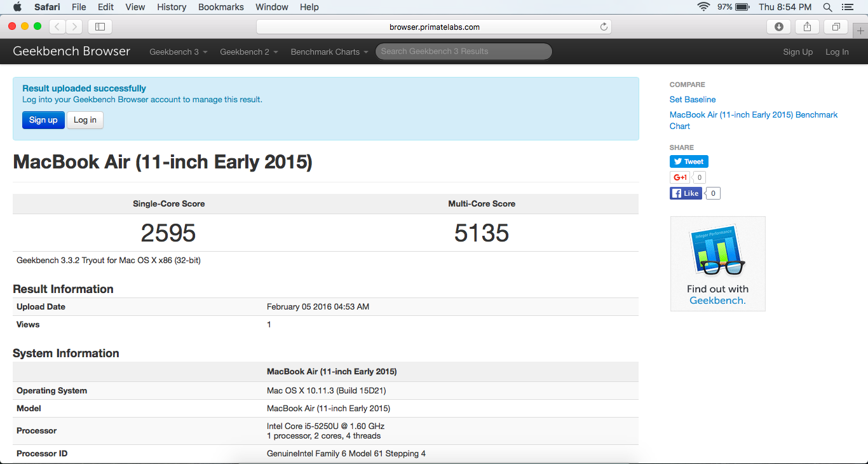Open Safari's downloads list
This screenshot has height=464, width=868.
779,27
